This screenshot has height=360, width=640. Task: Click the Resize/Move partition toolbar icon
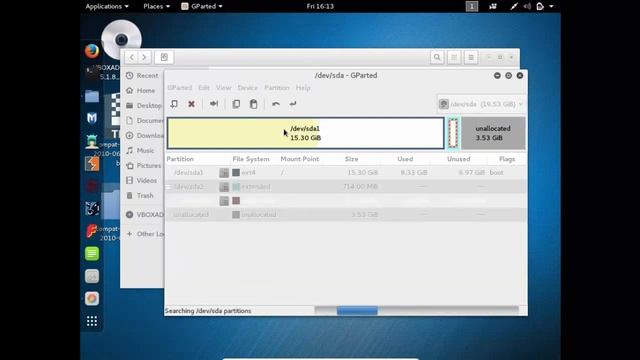coord(213,104)
